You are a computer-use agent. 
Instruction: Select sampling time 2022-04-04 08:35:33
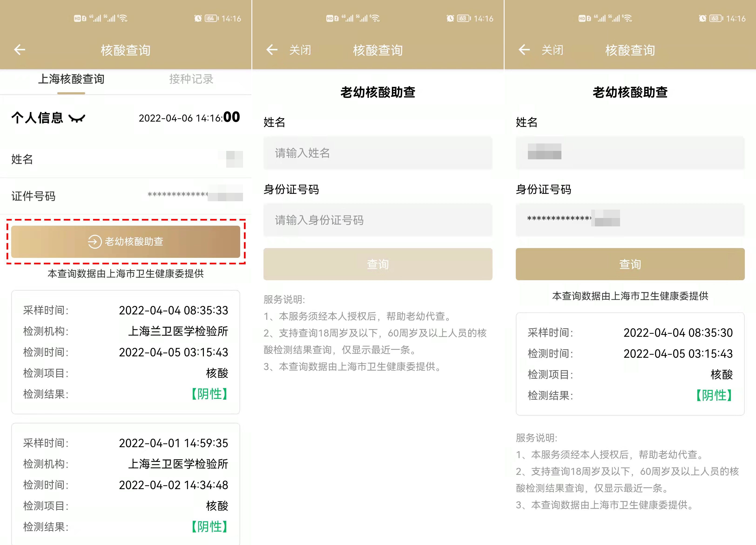[173, 310]
